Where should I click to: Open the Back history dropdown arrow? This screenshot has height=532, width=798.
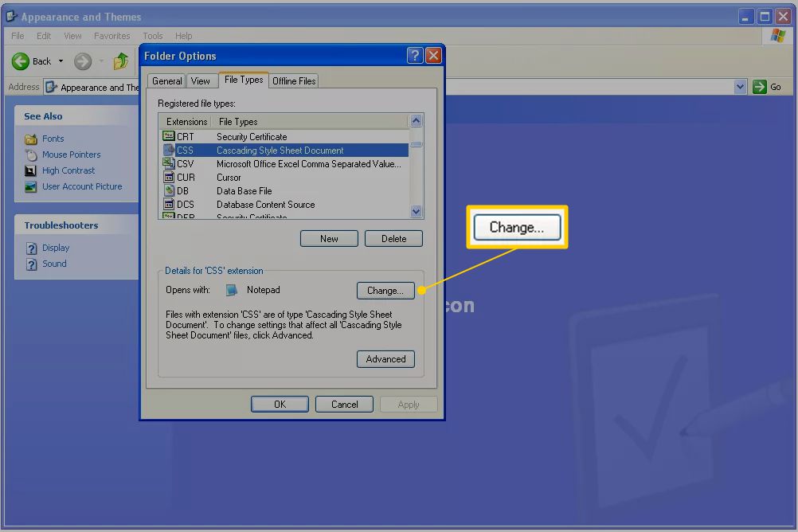click(61, 61)
